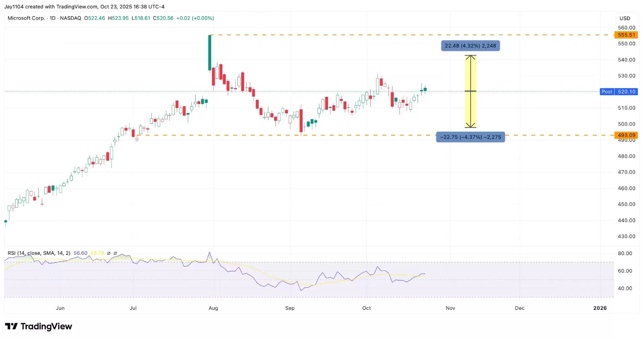Select the tall green candle at 555 high
Screen dimensions: 644x339
coord(210,53)
